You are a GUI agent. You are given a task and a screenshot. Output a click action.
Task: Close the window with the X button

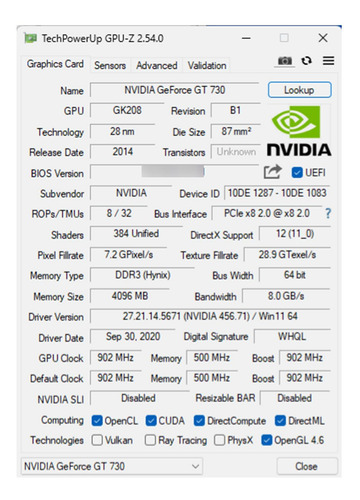click(323, 38)
